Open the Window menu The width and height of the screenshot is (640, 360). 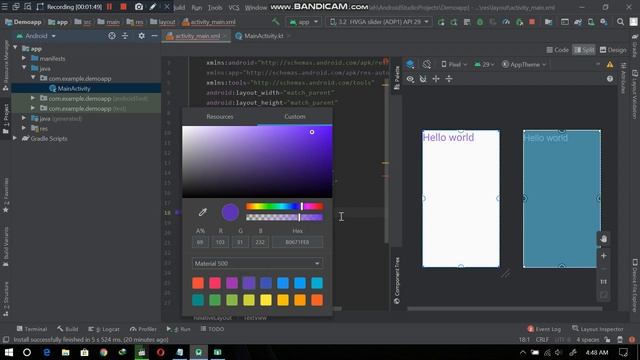[256, 7]
